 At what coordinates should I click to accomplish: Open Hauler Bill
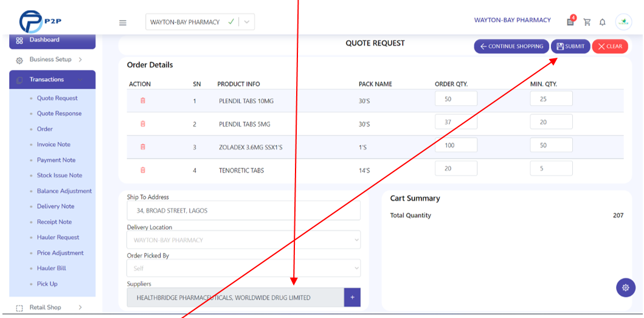click(51, 268)
